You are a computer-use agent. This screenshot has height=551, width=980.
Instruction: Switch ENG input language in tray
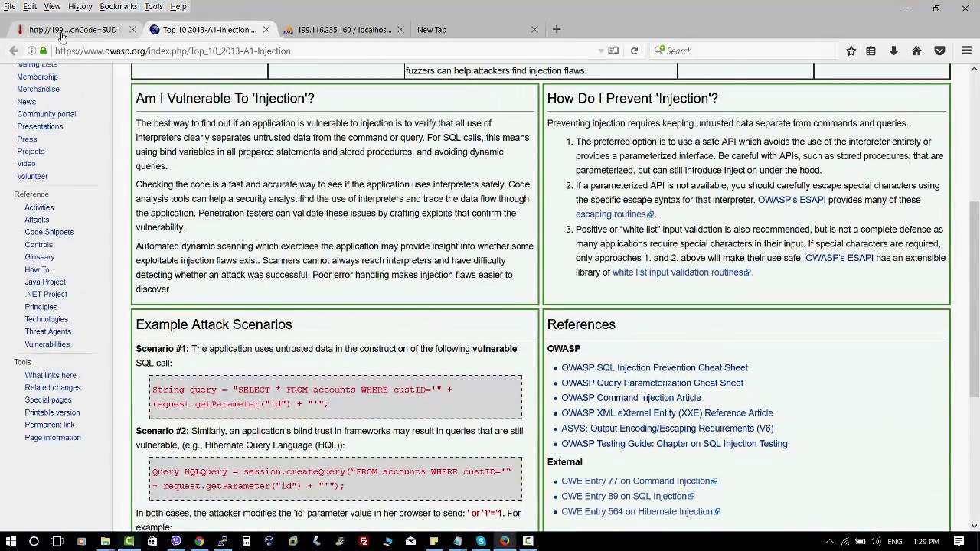pyautogui.click(x=894, y=541)
